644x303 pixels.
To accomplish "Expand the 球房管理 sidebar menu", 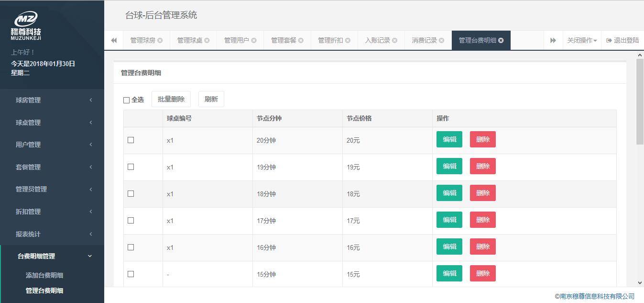I will [x=52, y=100].
